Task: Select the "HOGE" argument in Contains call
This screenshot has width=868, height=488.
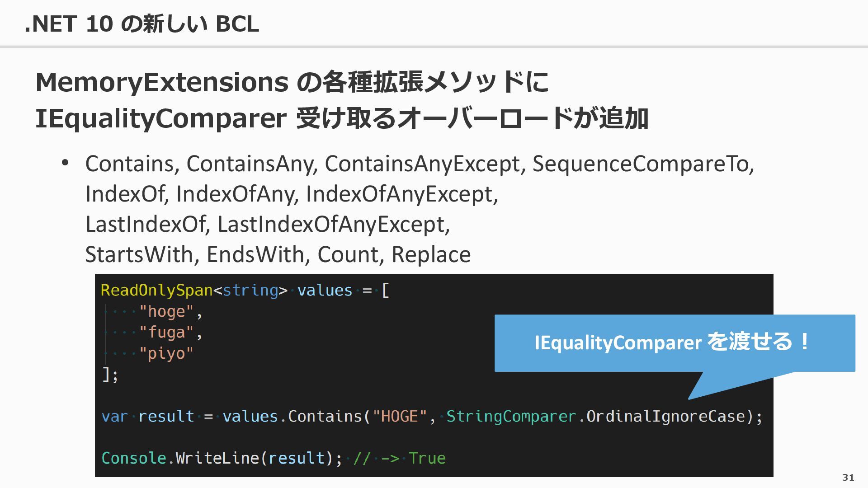Action: [x=399, y=417]
